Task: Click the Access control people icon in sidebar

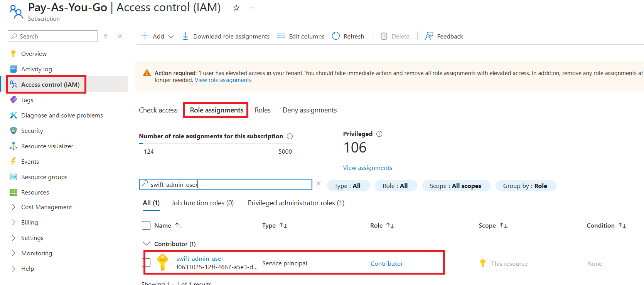Action: (13, 84)
